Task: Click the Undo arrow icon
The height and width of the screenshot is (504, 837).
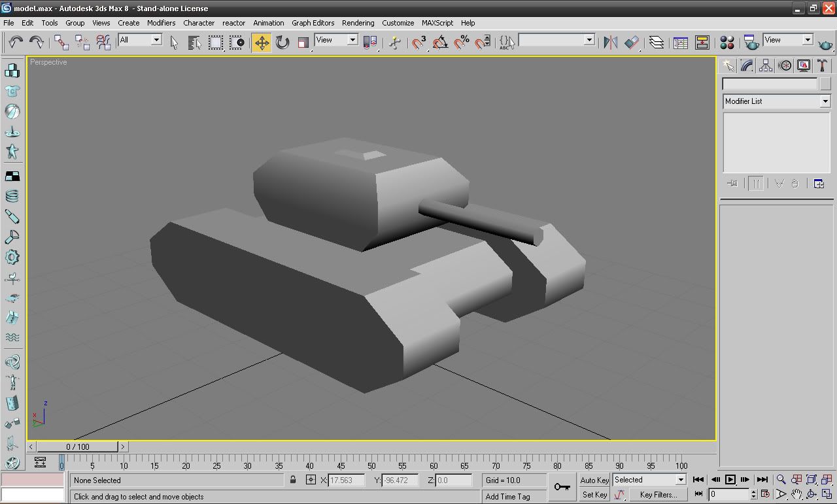Action: click(x=16, y=42)
